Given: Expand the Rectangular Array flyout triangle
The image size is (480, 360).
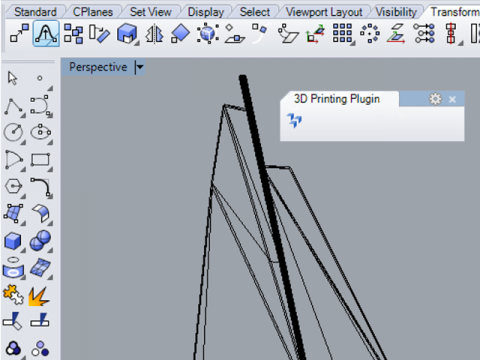Looking at the screenshot, I should (x=354, y=43).
